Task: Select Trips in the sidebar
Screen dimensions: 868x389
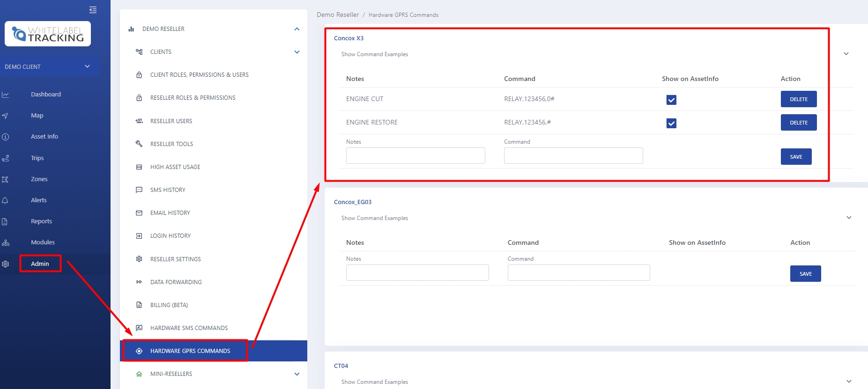Action: (37, 158)
